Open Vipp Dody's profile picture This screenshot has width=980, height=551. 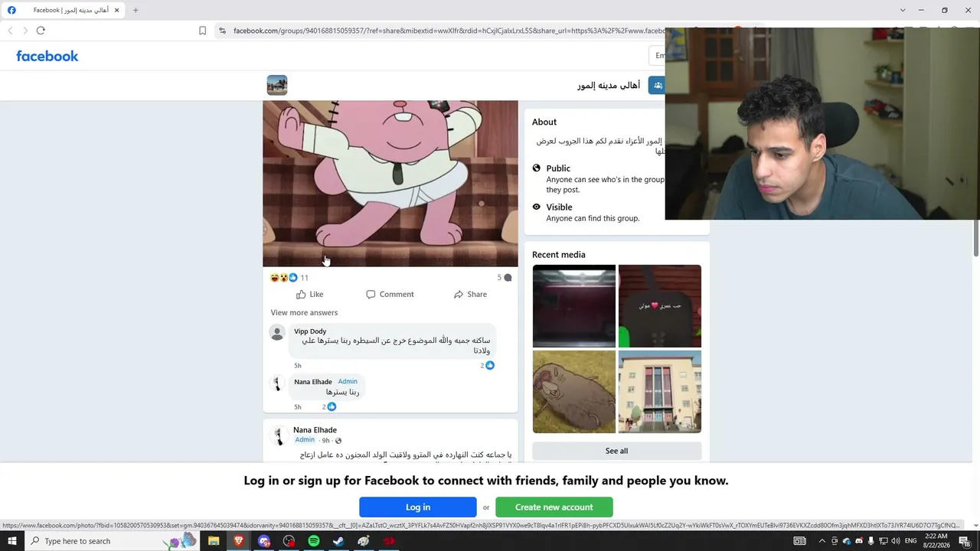[x=277, y=333]
